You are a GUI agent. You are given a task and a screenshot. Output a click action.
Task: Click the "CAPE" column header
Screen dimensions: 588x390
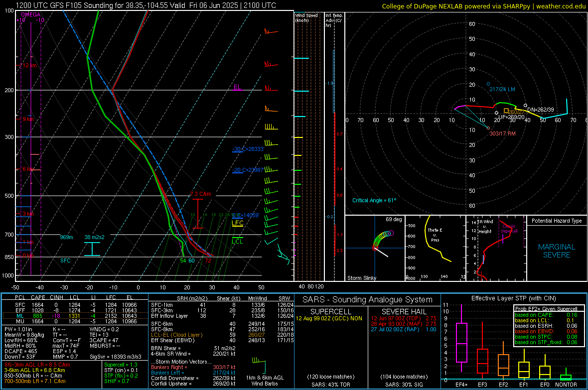[38, 297]
